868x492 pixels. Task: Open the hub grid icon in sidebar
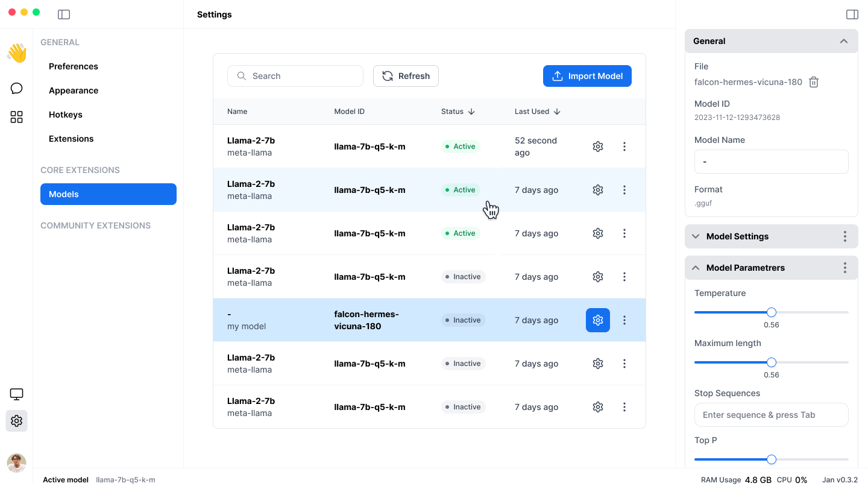(x=17, y=117)
